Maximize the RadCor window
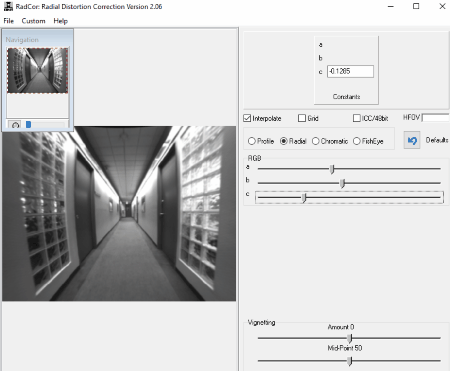 click(x=416, y=6)
